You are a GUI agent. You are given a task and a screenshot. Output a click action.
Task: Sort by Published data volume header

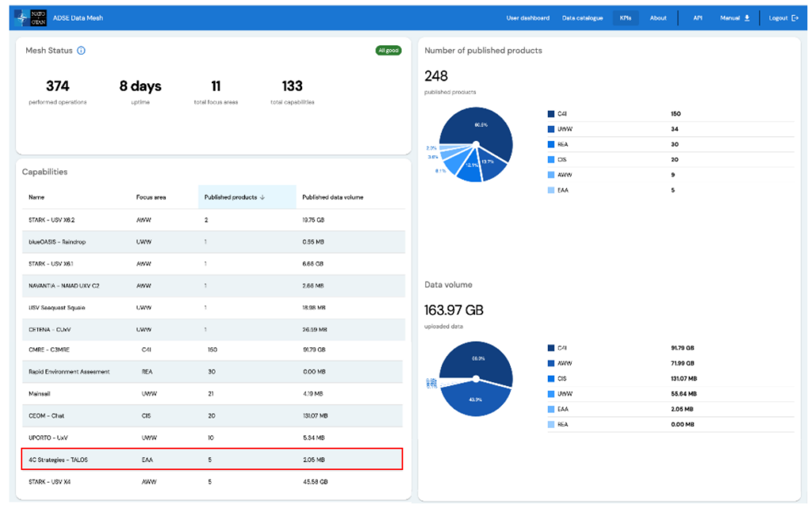[x=332, y=197]
